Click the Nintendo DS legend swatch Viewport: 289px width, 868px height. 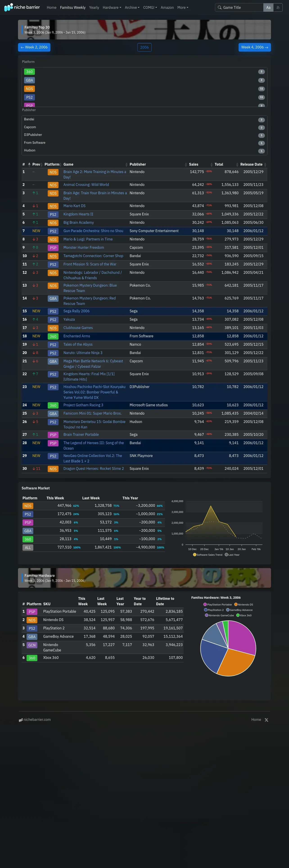[x=236, y=605]
